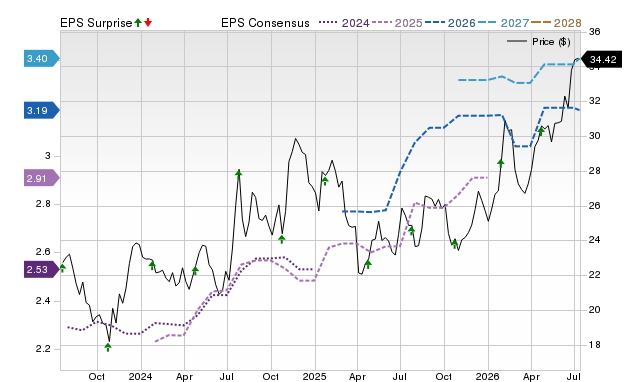Click the 26 price axis label
This screenshot has width=640, height=382.
[595, 206]
